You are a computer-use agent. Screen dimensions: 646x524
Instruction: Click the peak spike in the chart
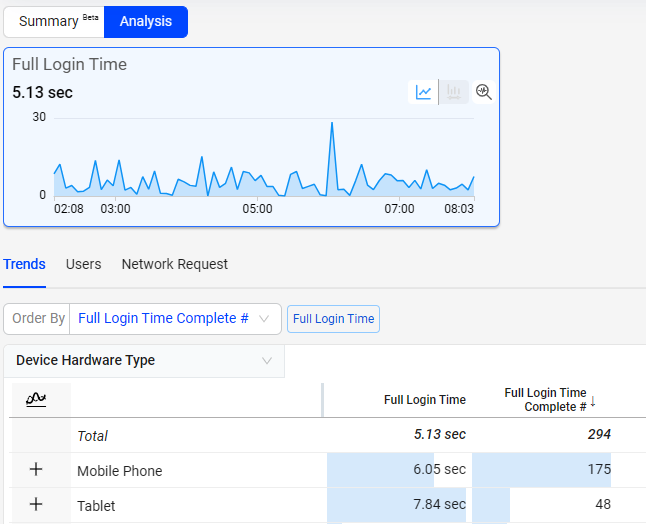coord(331,125)
